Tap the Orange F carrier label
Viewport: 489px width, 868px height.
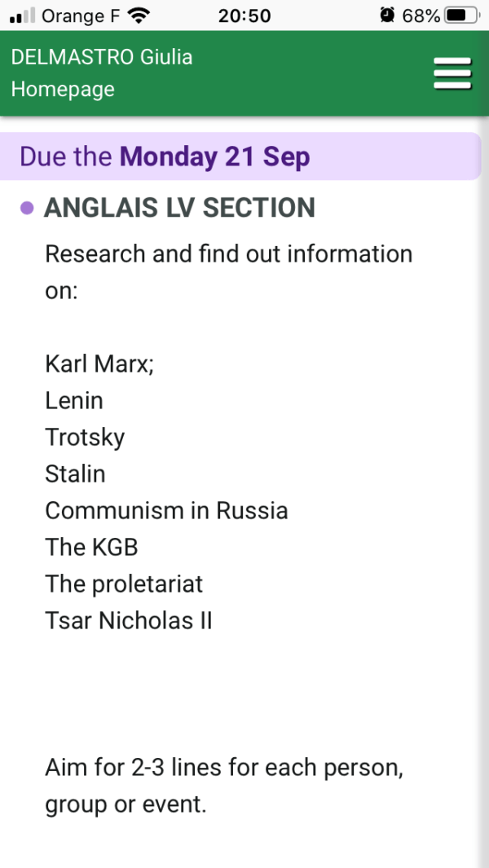81,16
